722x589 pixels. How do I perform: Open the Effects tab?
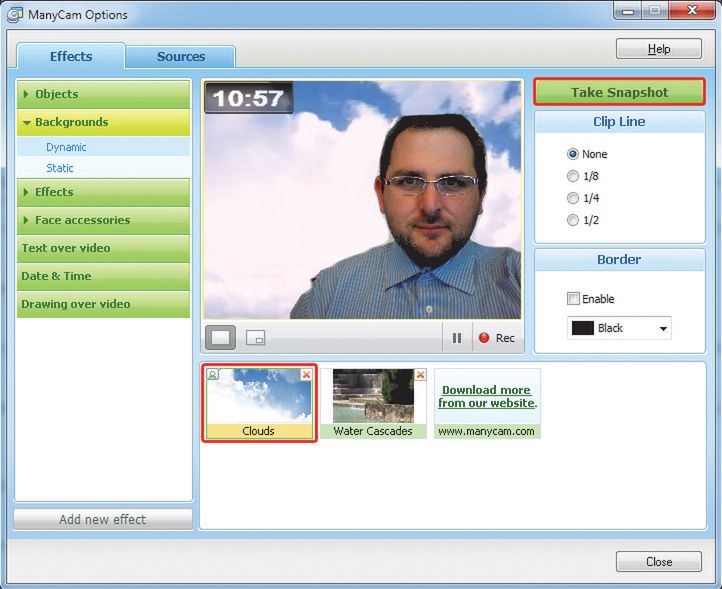(71, 56)
